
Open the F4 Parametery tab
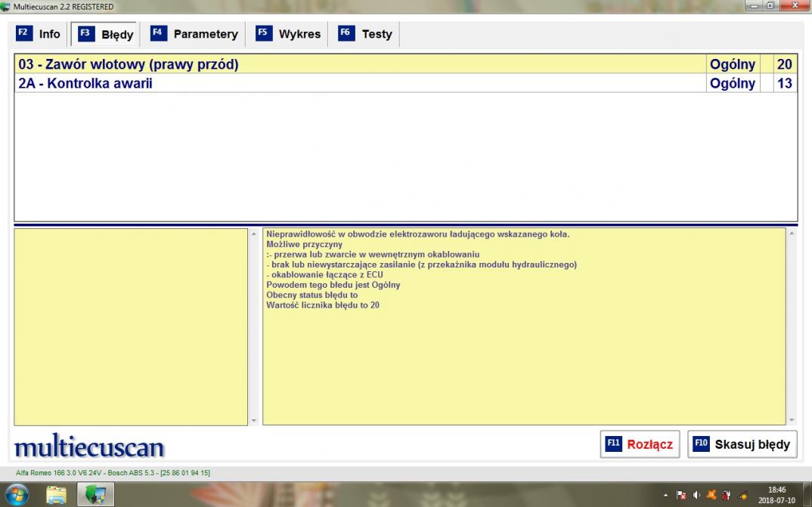tap(194, 34)
